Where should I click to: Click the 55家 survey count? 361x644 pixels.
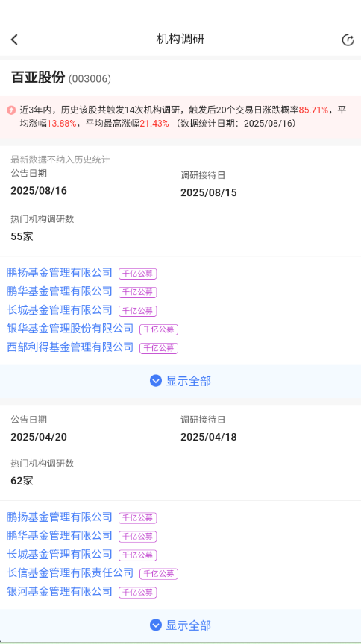(x=22, y=236)
